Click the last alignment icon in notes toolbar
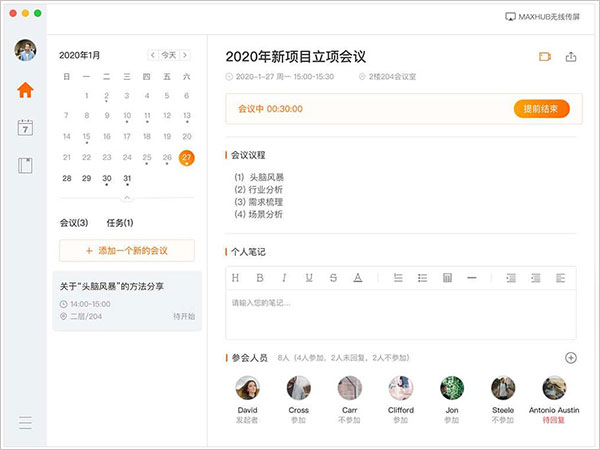Image resolution: width=600 pixels, height=450 pixels. click(x=561, y=278)
